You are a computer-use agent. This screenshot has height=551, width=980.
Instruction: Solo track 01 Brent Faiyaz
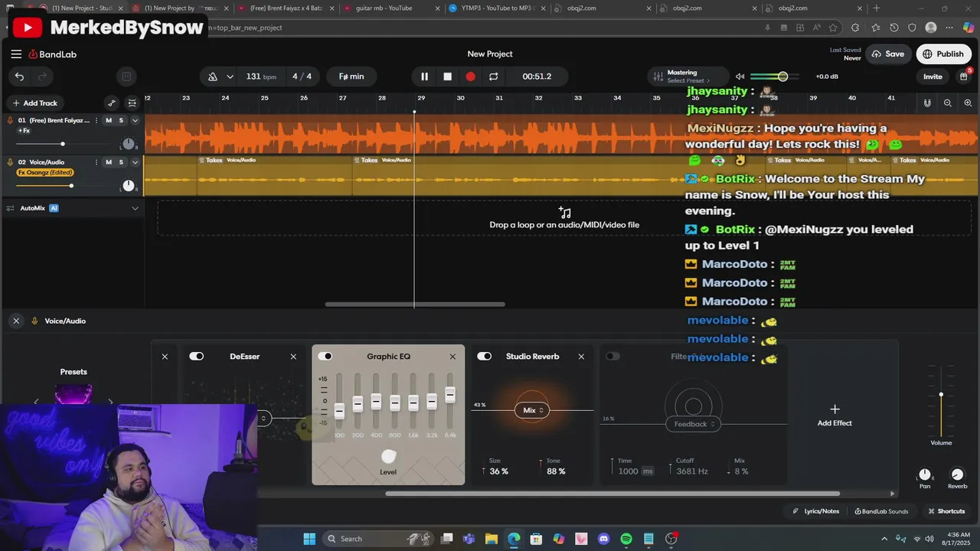(x=121, y=120)
